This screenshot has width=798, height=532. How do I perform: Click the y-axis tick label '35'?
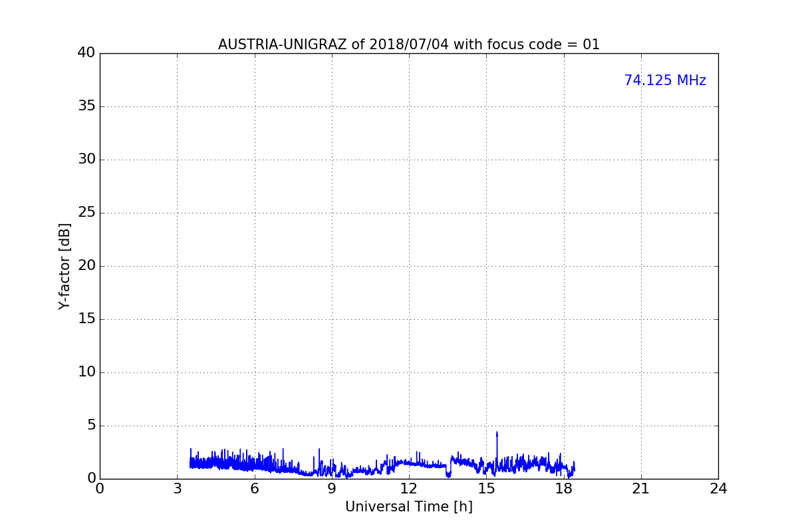86,106
